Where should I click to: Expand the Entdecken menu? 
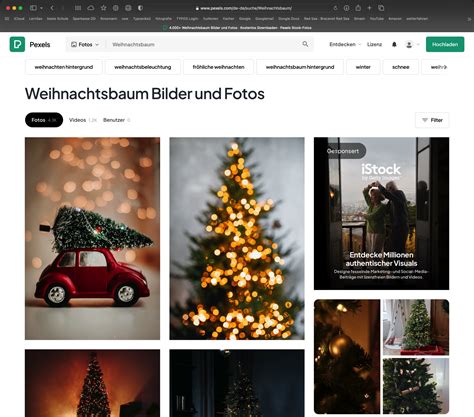345,44
